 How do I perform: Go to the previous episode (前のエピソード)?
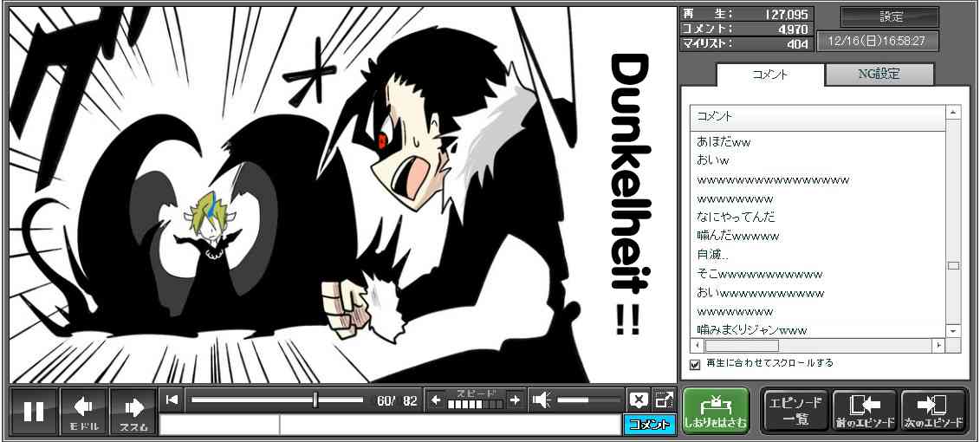click(864, 411)
